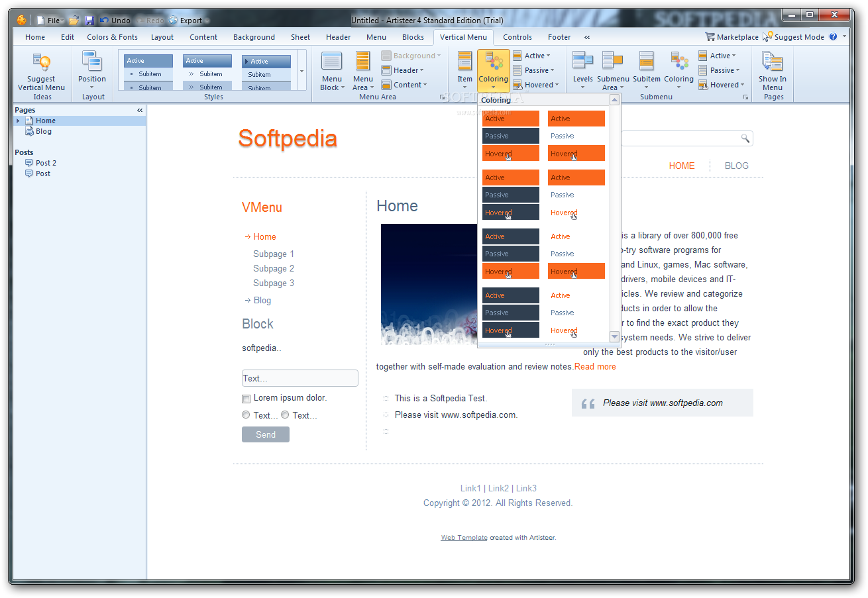The width and height of the screenshot is (868, 598).
Task: Switch to the Background ribbon tab
Action: click(254, 37)
